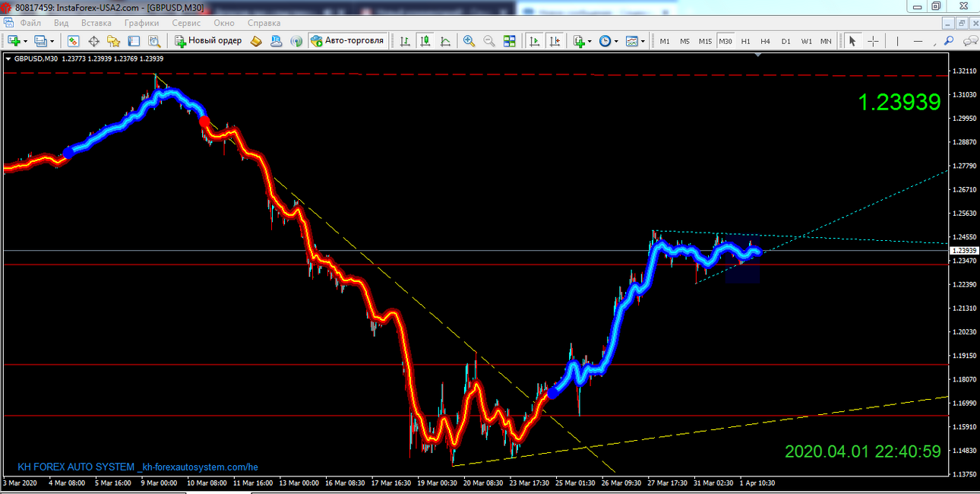Select the M5 timeframe
980x494 pixels.
[x=684, y=41]
